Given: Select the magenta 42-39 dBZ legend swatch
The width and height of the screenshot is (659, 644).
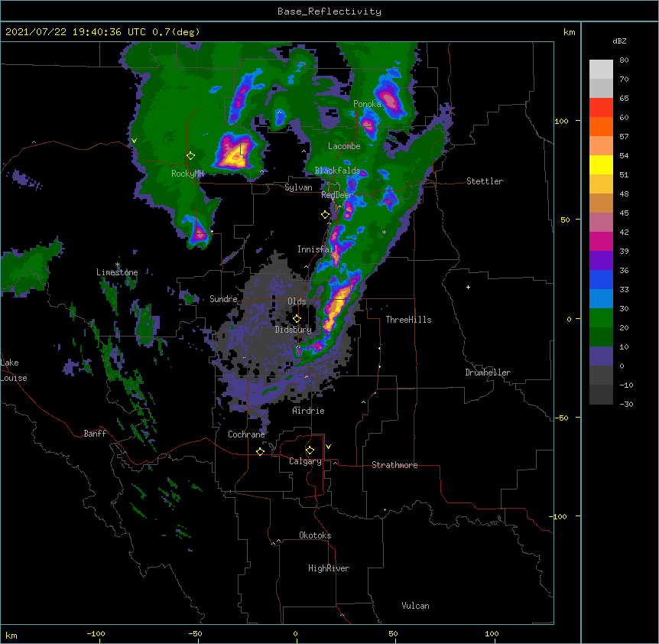Looking at the screenshot, I should pyautogui.click(x=601, y=242).
